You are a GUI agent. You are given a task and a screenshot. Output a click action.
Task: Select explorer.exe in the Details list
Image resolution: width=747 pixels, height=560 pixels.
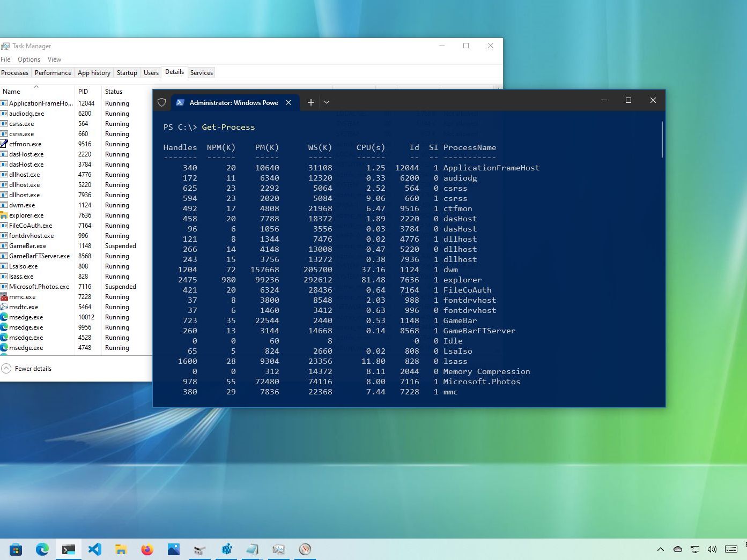pos(26,215)
